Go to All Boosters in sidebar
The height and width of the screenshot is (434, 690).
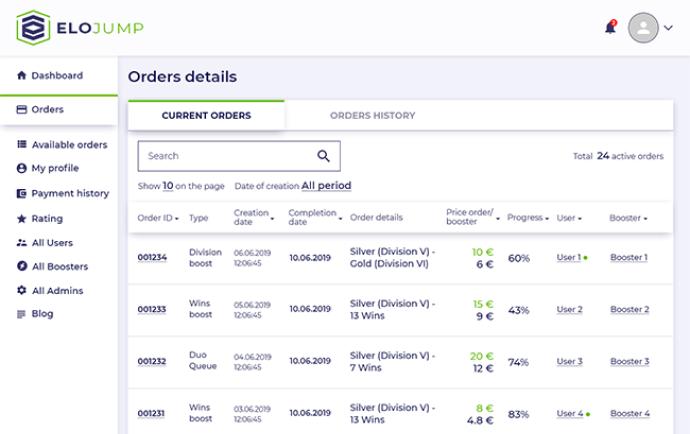coord(59,267)
